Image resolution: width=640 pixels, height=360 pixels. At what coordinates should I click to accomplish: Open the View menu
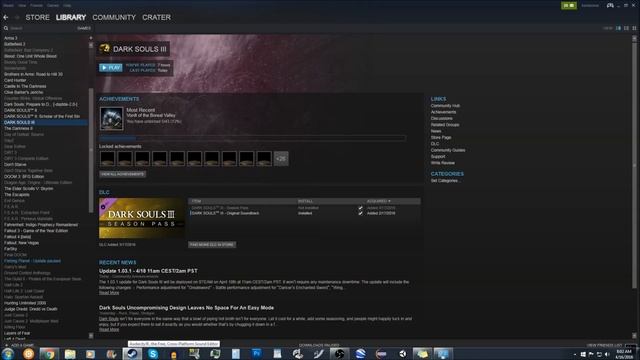pos(22,5)
